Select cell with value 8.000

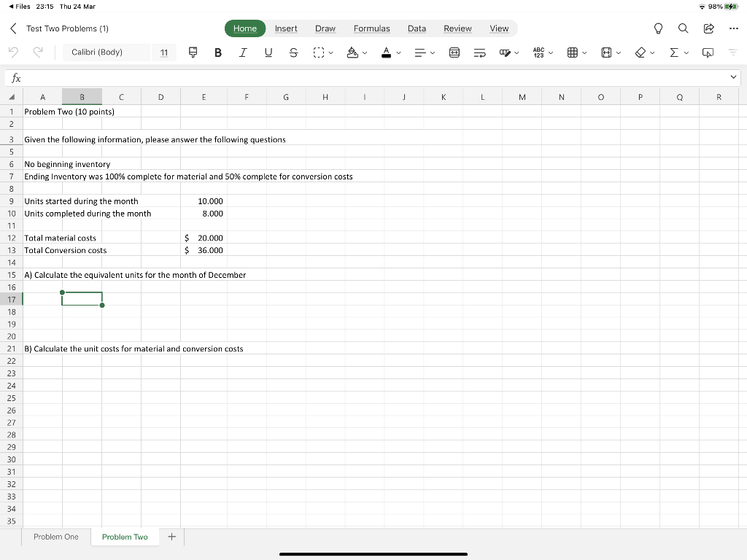click(204, 214)
